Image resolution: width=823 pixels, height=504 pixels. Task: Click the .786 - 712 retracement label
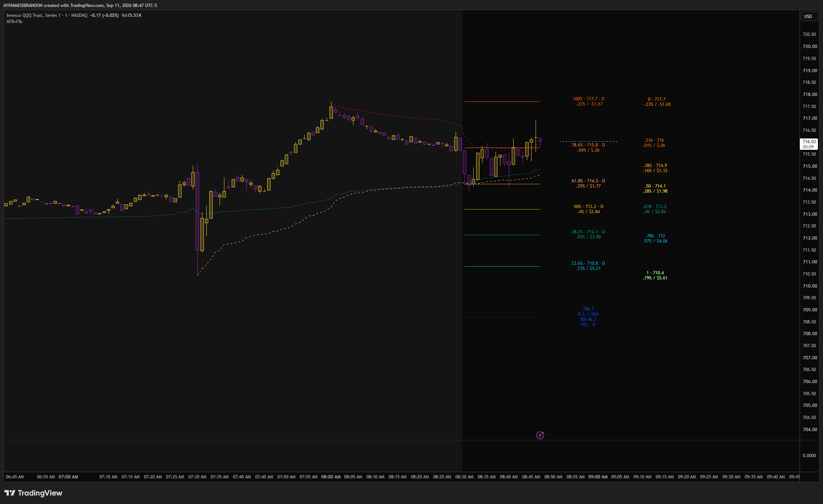click(655, 238)
